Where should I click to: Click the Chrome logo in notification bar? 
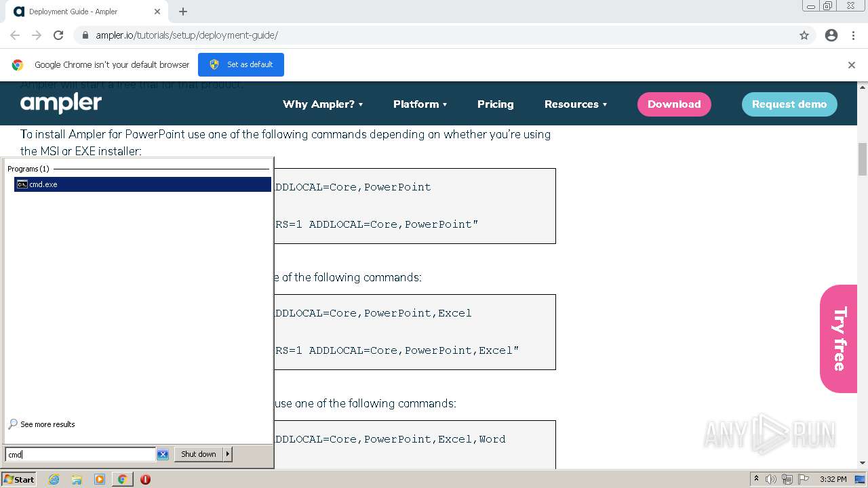click(x=18, y=65)
